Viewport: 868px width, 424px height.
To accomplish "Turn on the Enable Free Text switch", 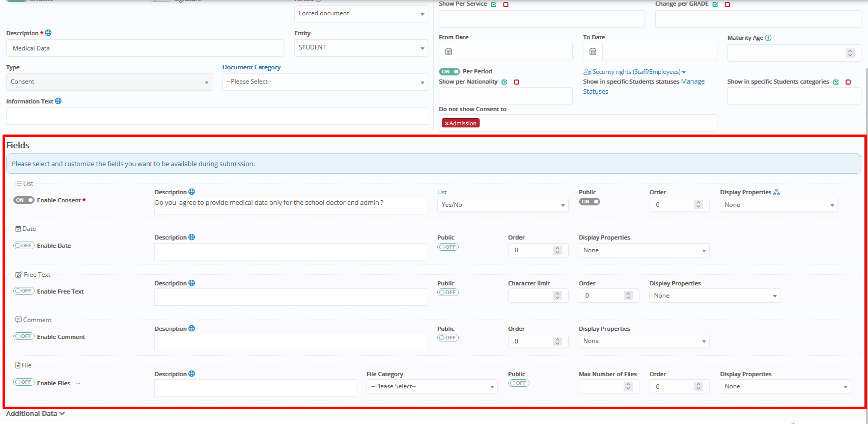I will click(24, 291).
